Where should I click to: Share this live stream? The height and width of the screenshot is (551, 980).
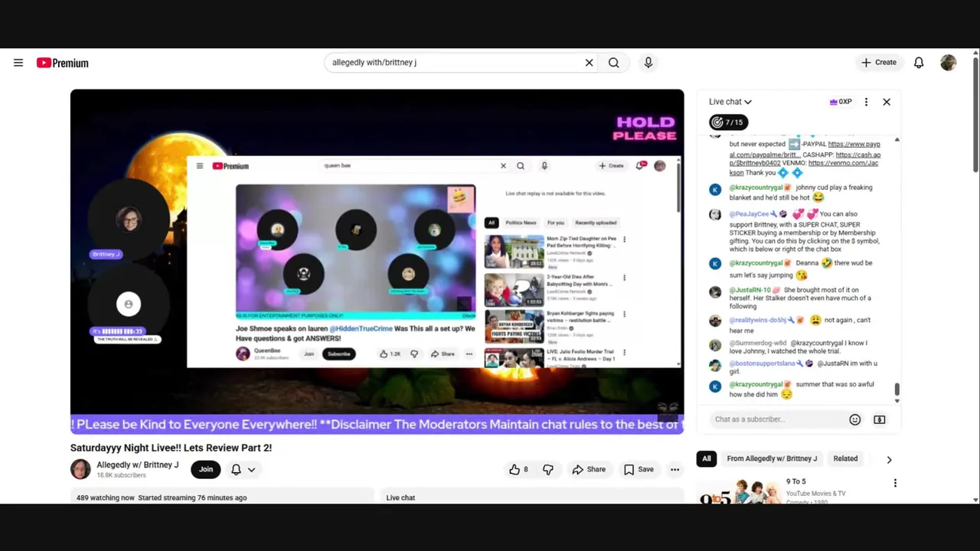click(x=589, y=469)
